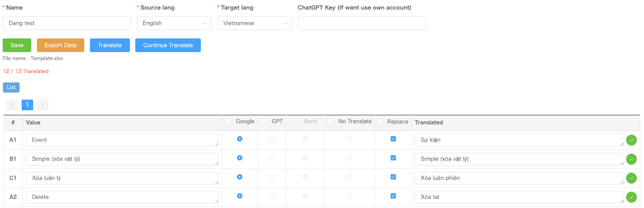Select Google radio for row A1
Image resolution: width=644 pixels, height=208 pixels.
pyautogui.click(x=239, y=139)
